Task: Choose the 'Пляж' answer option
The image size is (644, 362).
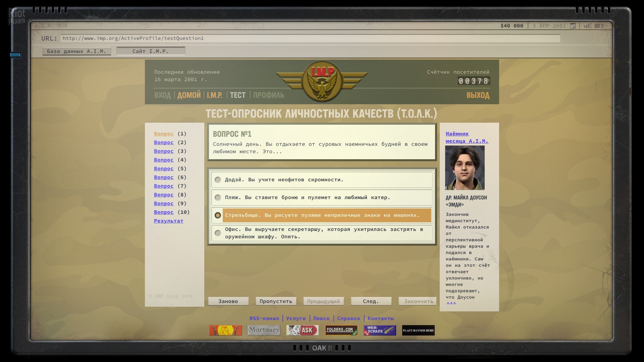Action: point(218,198)
